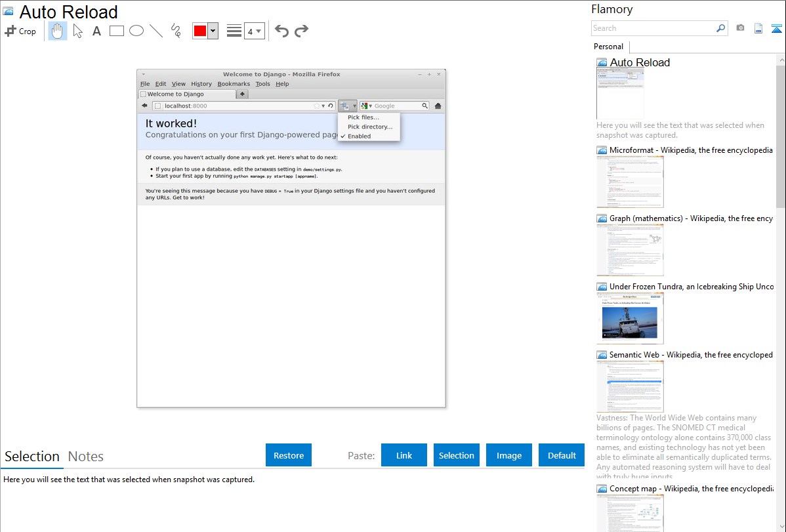Screen dimensions: 786x532
Task: Choose Pick directory... from the dropdown menu
Action: click(369, 127)
